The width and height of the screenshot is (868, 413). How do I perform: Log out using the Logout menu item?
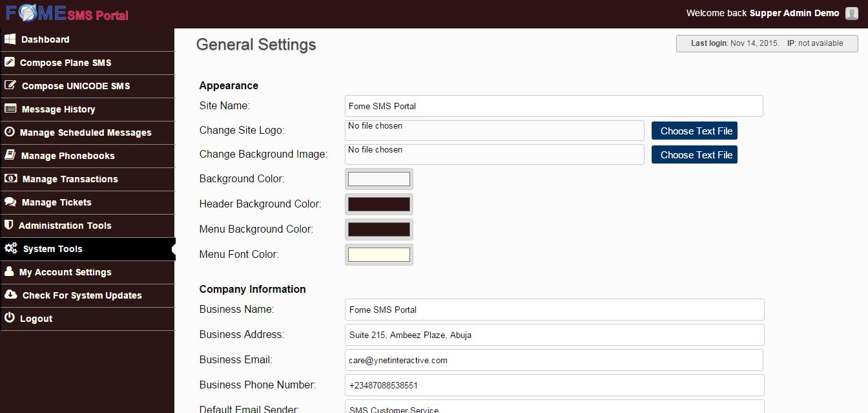[36, 319]
